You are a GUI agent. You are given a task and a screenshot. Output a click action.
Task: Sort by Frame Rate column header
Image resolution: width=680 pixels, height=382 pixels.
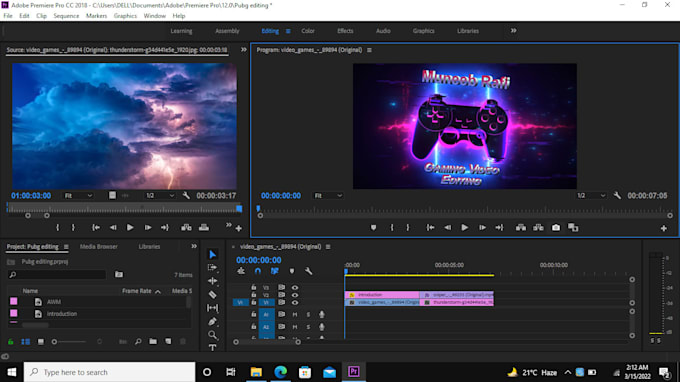(x=137, y=291)
